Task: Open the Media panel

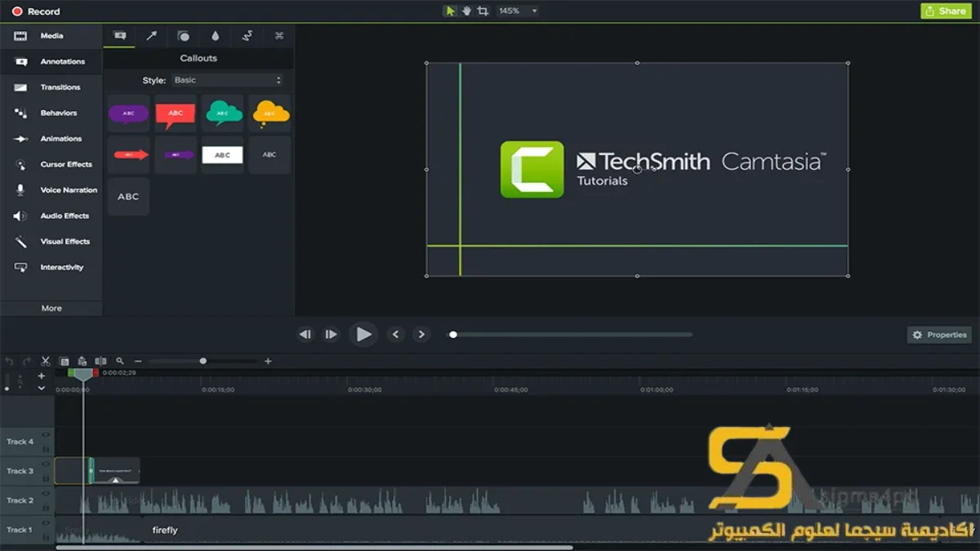Action: coord(51,36)
